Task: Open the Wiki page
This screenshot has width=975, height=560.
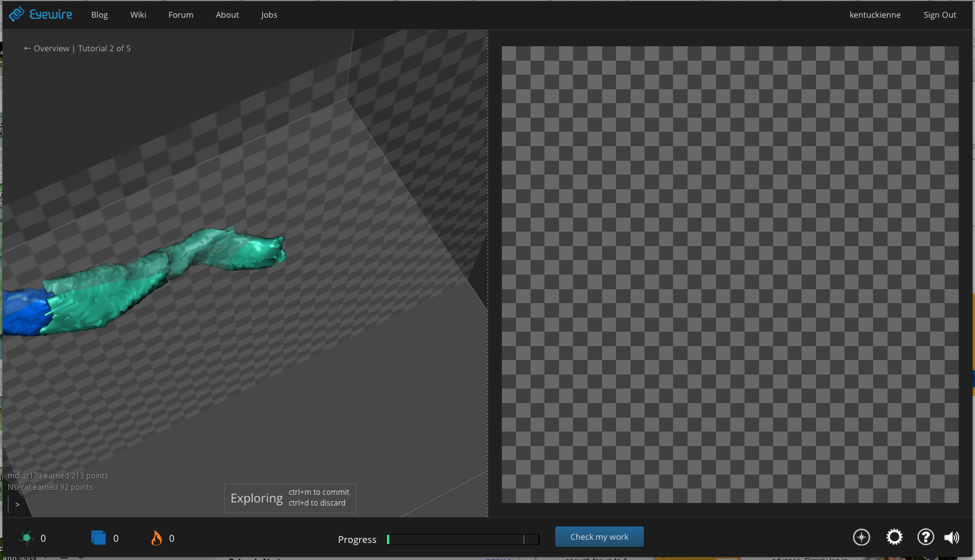Action: [138, 15]
